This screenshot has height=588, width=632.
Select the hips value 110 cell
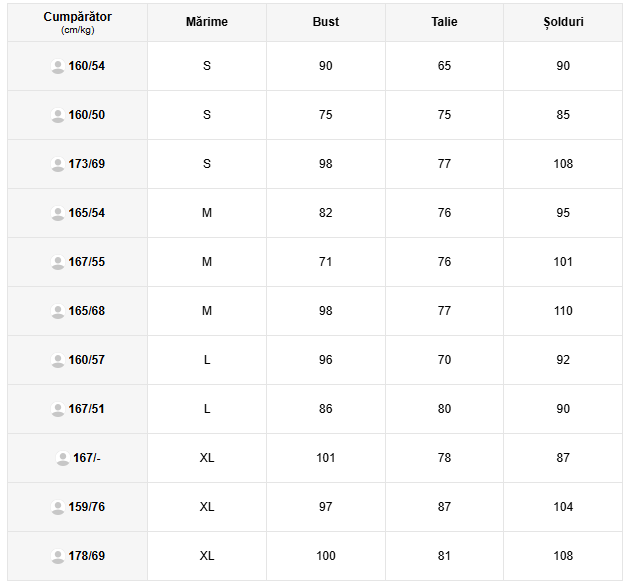[563, 311]
